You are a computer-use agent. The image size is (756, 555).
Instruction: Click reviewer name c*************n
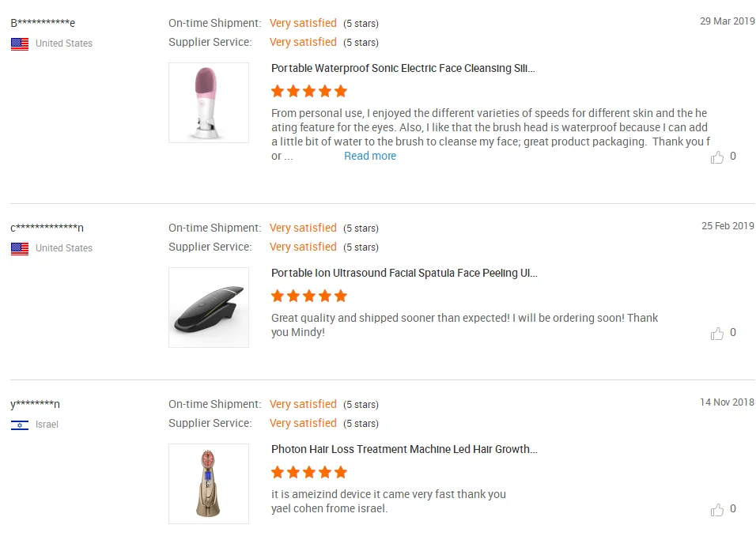pyautogui.click(x=47, y=228)
